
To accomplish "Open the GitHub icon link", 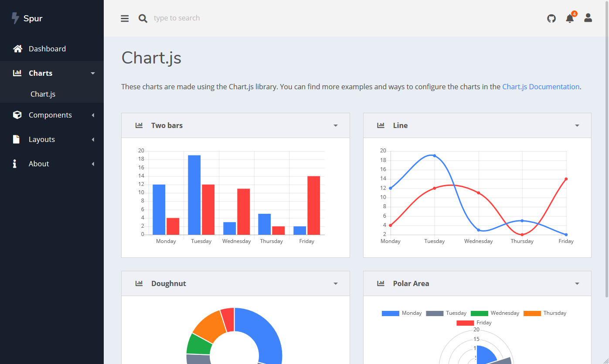I will tap(551, 18).
